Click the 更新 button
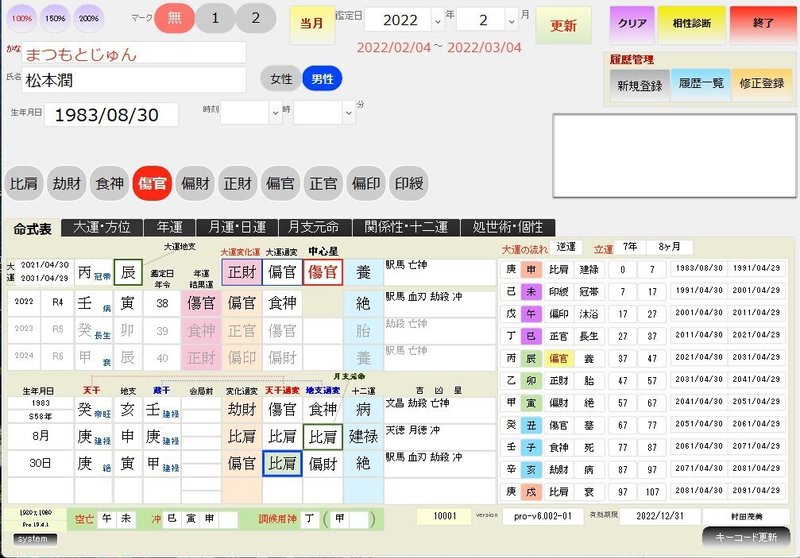This screenshot has height=558, width=800. tap(563, 26)
